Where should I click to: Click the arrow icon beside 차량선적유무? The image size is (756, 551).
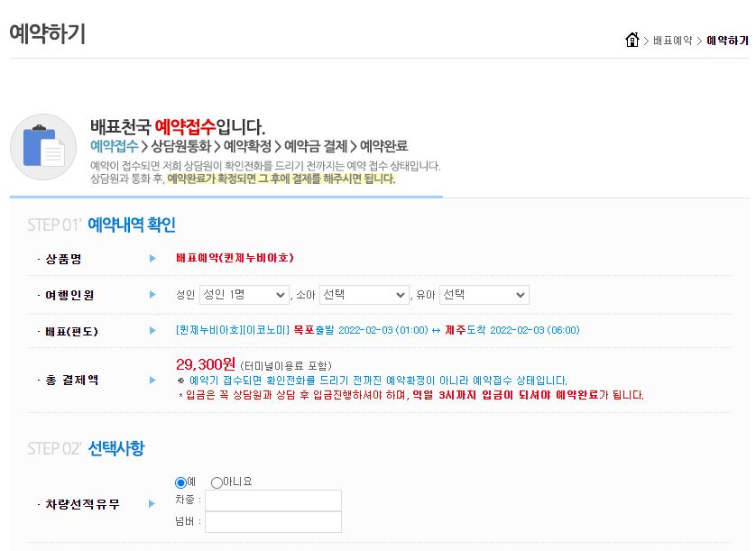(152, 504)
